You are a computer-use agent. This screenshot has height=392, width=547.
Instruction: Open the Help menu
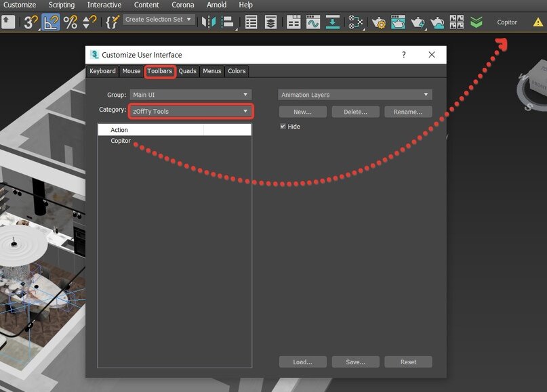coord(245,5)
